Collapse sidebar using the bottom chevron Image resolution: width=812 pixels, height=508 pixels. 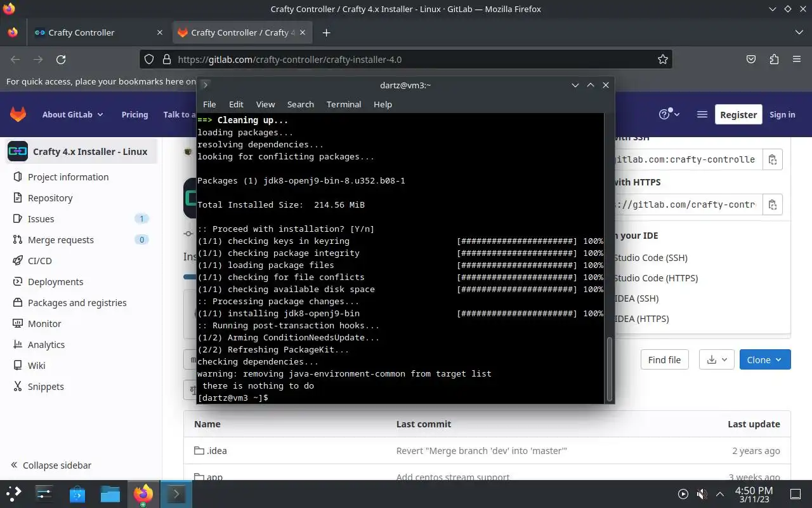[x=15, y=465]
